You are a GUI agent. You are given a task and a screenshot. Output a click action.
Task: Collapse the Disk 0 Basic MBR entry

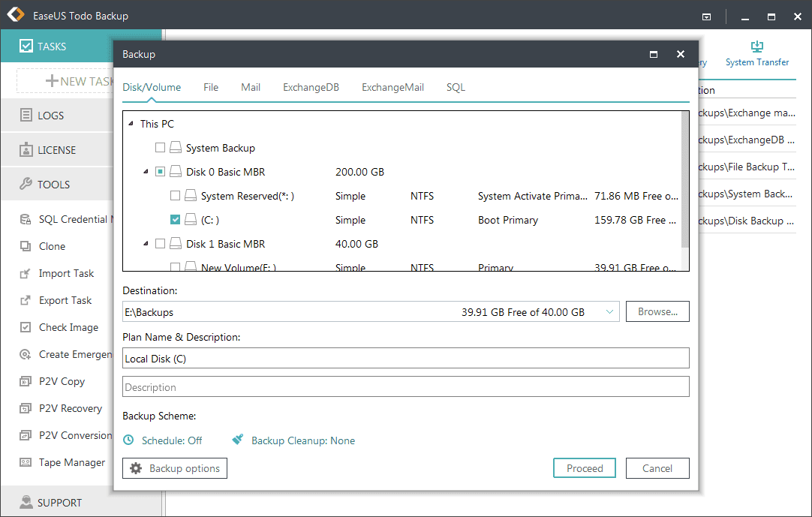pyautogui.click(x=146, y=171)
